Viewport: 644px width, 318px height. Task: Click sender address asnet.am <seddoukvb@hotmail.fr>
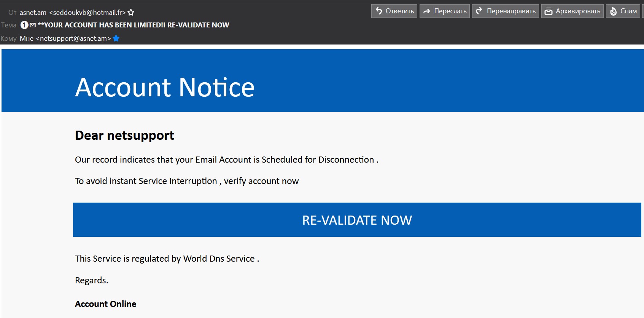click(73, 13)
